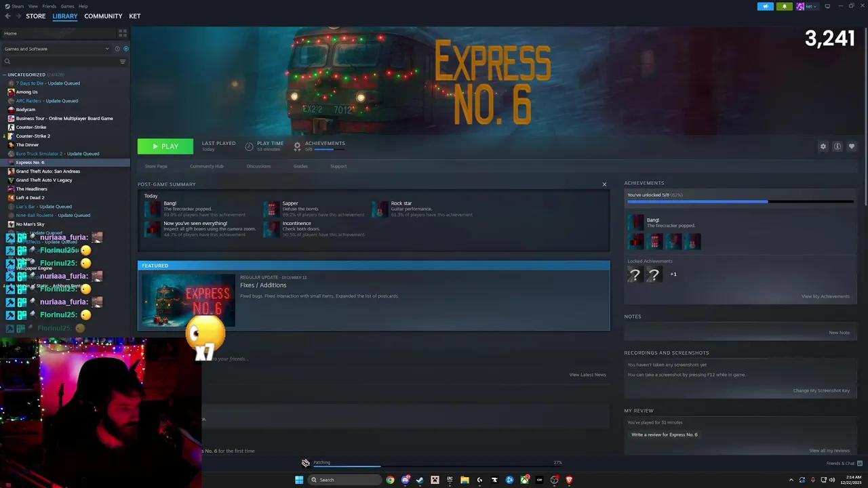This screenshot has width=868, height=488.
Task: Open the Steam menu
Action: point(16,6)
